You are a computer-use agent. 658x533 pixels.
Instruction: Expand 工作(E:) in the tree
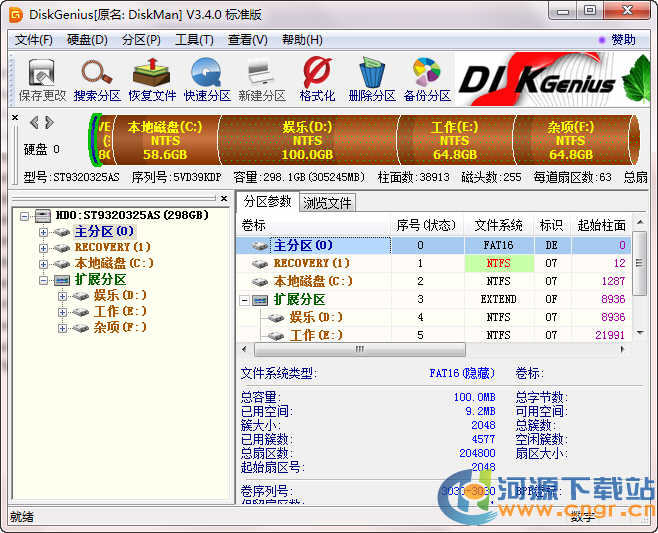coord(62,312)
